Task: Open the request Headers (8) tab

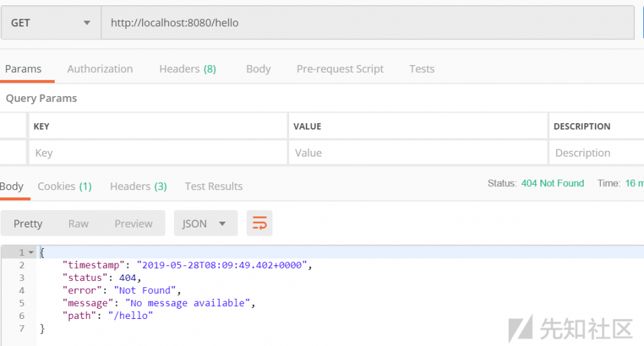Action: 187,69
